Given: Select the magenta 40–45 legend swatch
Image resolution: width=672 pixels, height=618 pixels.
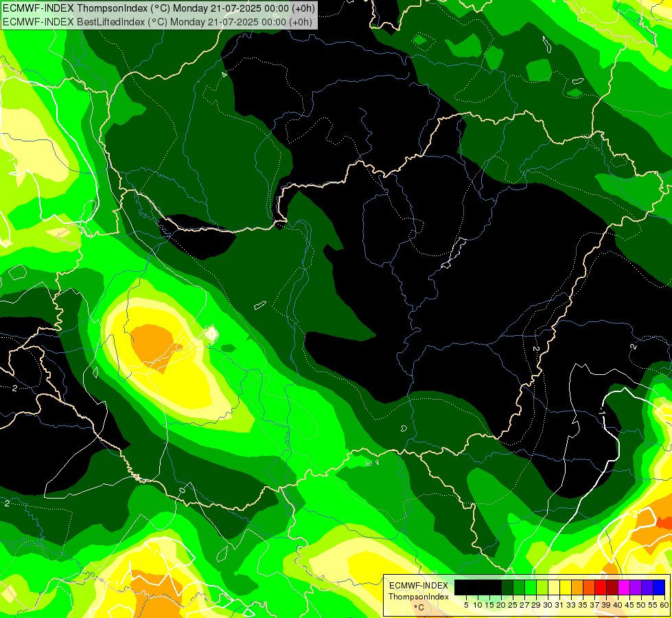Looking at the screenshot, I should tap(624, 587).
